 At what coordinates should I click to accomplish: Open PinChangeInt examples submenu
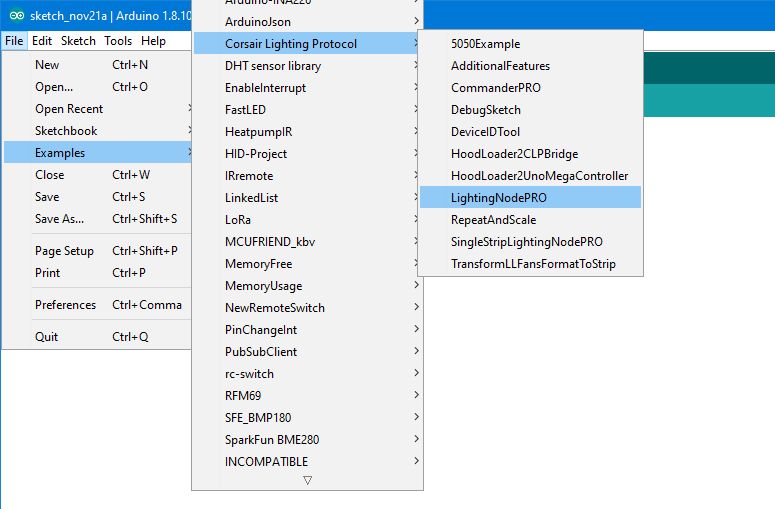(307, 330)
